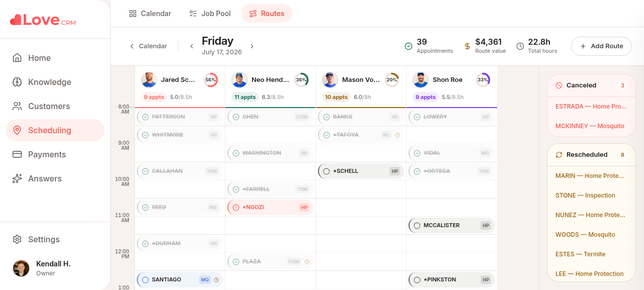
Task: Open Kendall H. owner profile avatar
Action: [21, 268]
